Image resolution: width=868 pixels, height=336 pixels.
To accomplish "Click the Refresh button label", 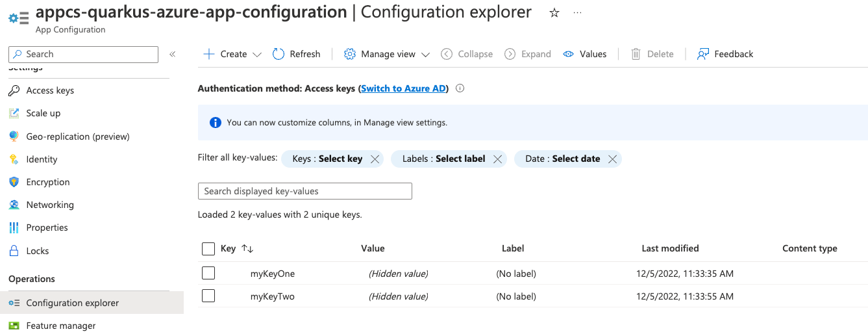I will click(x=305, y=54).
